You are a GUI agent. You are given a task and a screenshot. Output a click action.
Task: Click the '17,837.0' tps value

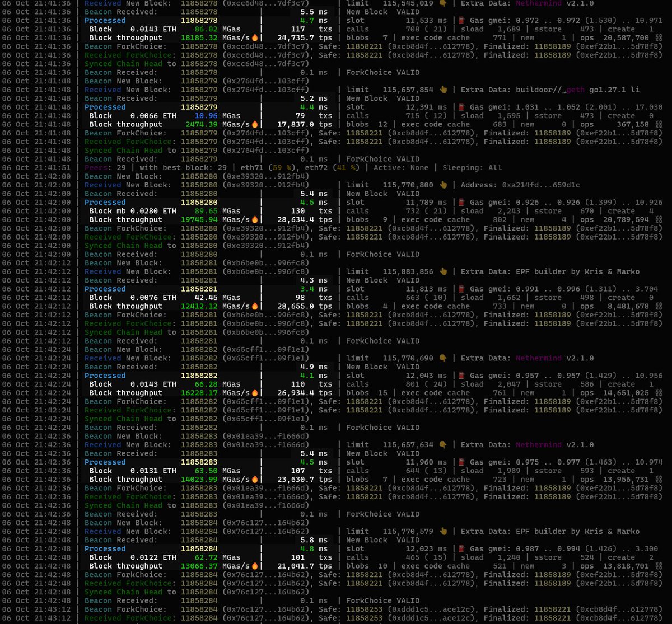(x=296, y=124)
